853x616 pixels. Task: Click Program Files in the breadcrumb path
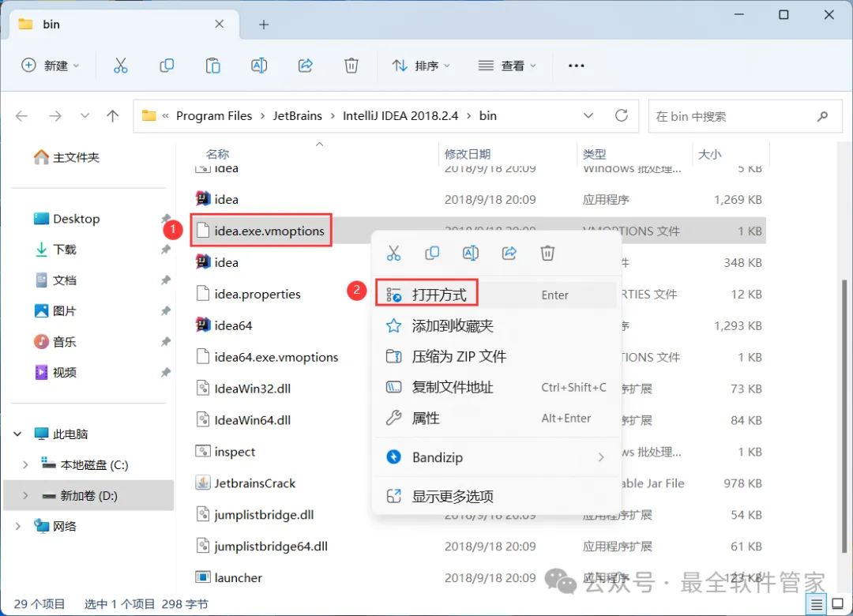pos(214,116)
